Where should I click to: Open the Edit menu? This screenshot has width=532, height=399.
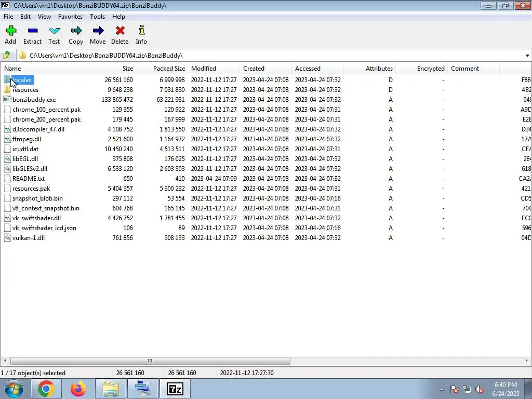25,16
